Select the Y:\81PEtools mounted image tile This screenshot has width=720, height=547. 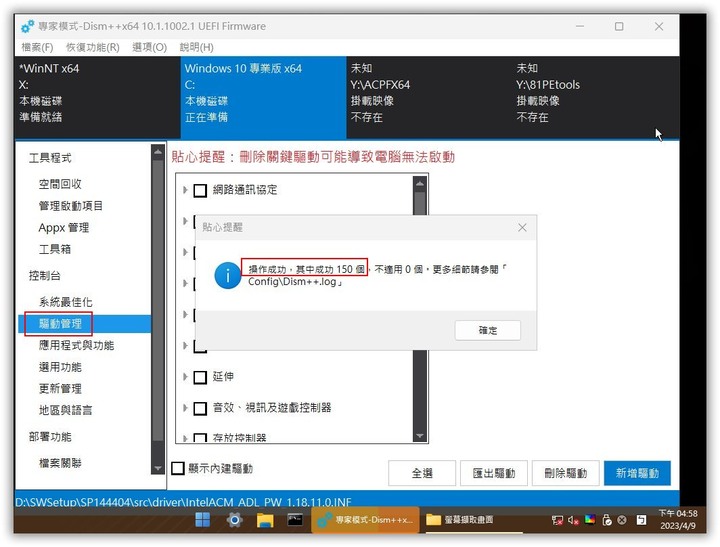(595, 97)
